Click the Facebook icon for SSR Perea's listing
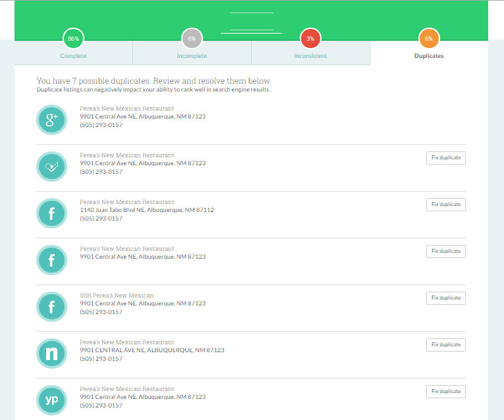The width and height of the screenshot is (504, 420). tap(51, 307)
